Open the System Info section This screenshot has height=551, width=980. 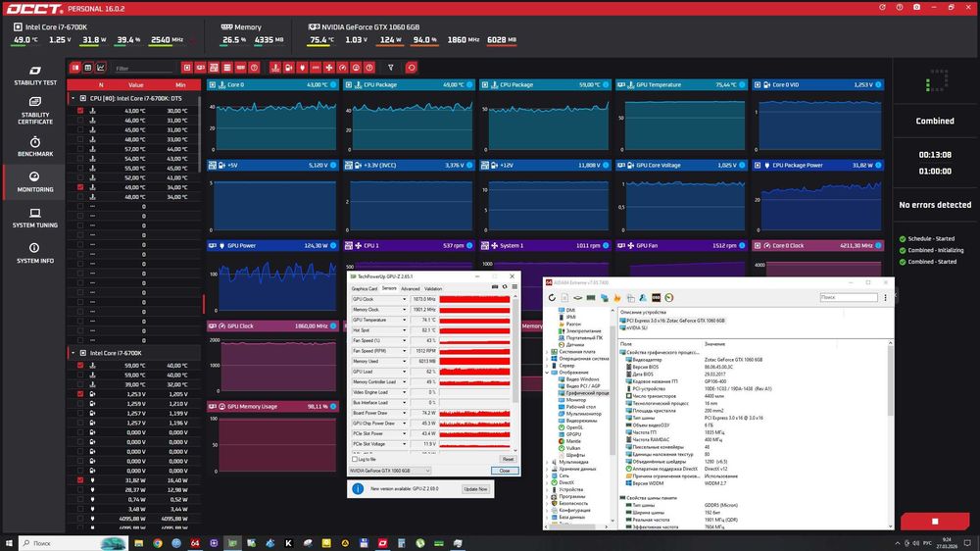click(x=35, y=253)
